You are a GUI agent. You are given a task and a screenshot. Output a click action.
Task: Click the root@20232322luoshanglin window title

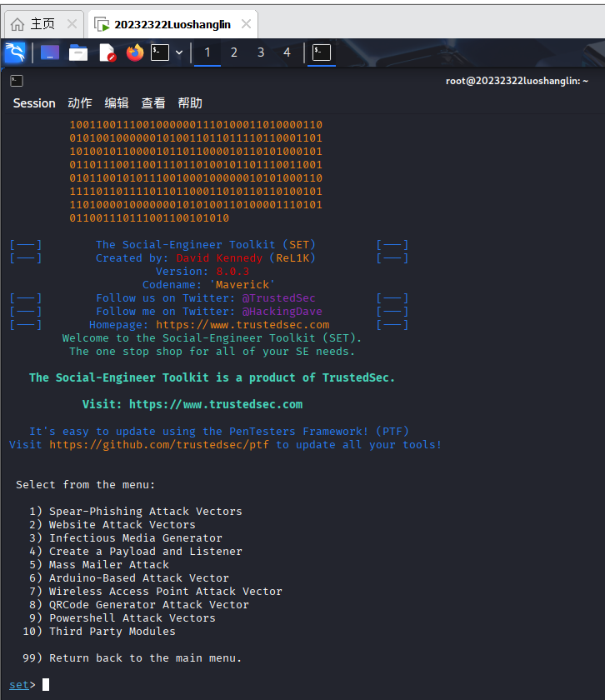pyautogui.click(x=517, y=81)
